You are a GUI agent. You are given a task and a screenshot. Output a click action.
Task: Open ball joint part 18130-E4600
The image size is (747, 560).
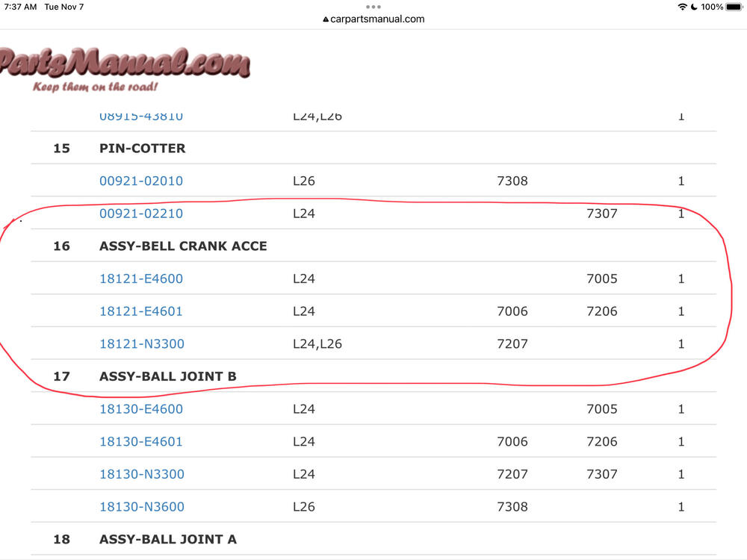141,409
